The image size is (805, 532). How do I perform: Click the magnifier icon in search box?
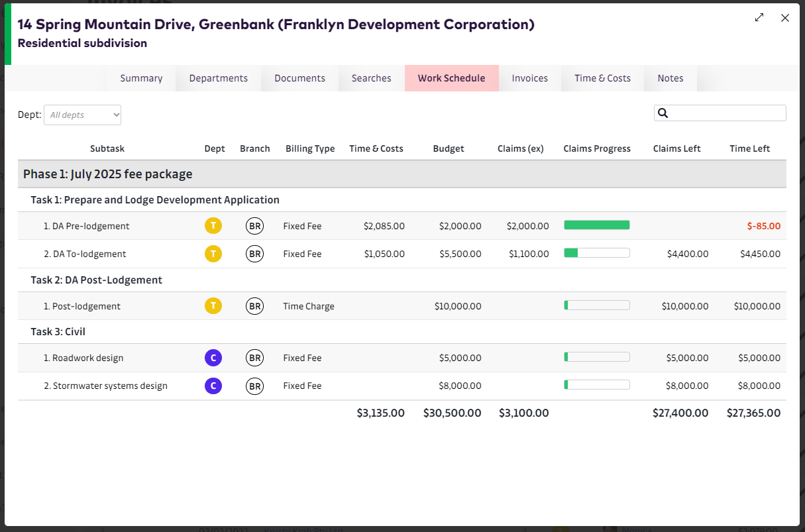[x=663, y=113]
